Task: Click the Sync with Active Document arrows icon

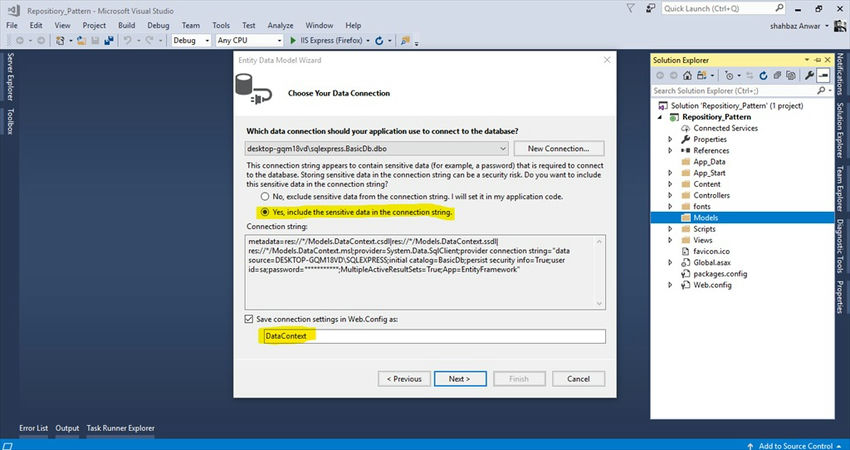Action: (750, 75)
